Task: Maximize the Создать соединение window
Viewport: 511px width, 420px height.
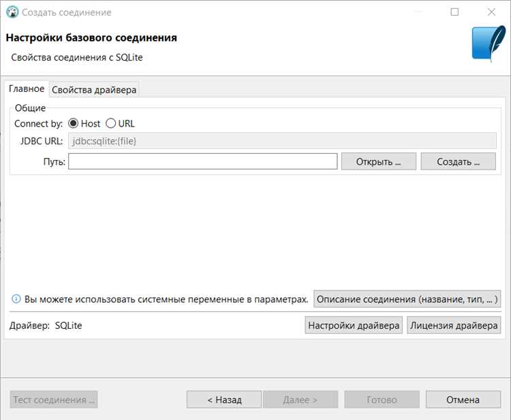Action: (454, 12)
